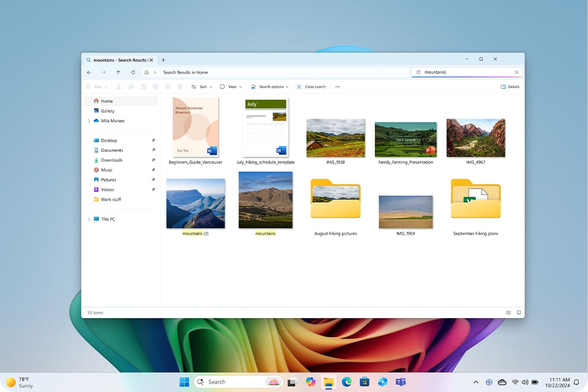The height and width of the screenshot is (392, 588).
Task: Open the See more three-dots menu
Action: (337, 87)
